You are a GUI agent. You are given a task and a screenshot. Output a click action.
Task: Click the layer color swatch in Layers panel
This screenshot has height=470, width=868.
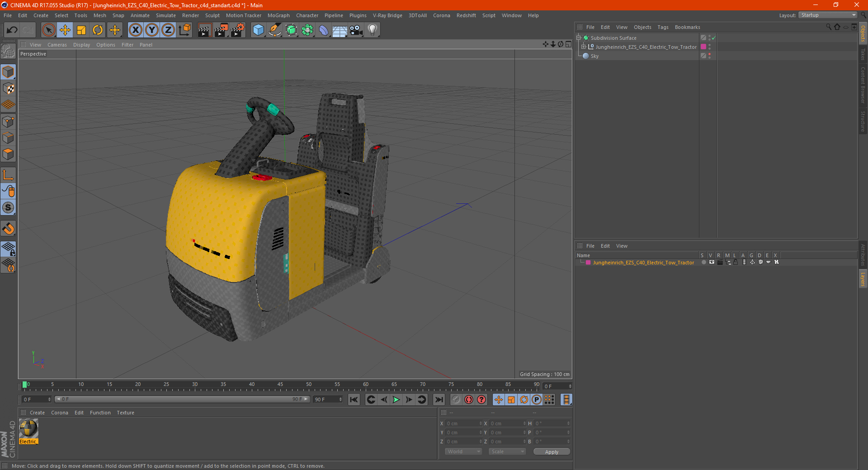coord(588,263)
